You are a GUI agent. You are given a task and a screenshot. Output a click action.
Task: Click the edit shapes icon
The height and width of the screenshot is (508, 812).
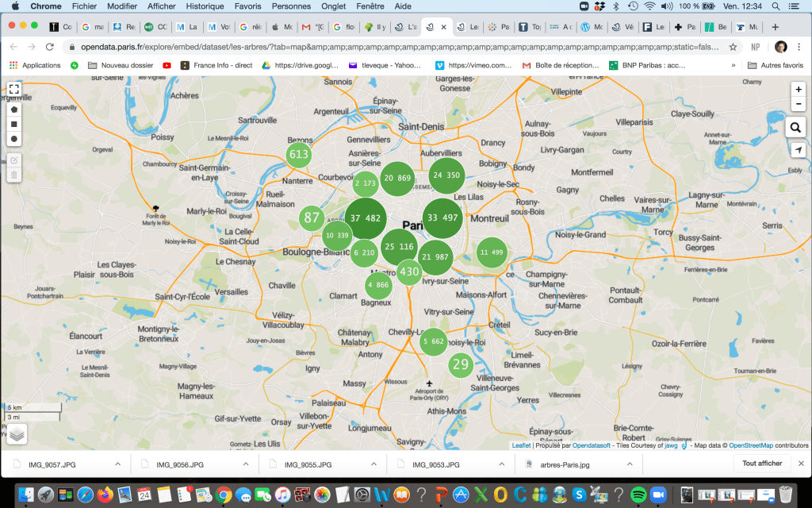[x=14, y=160]
